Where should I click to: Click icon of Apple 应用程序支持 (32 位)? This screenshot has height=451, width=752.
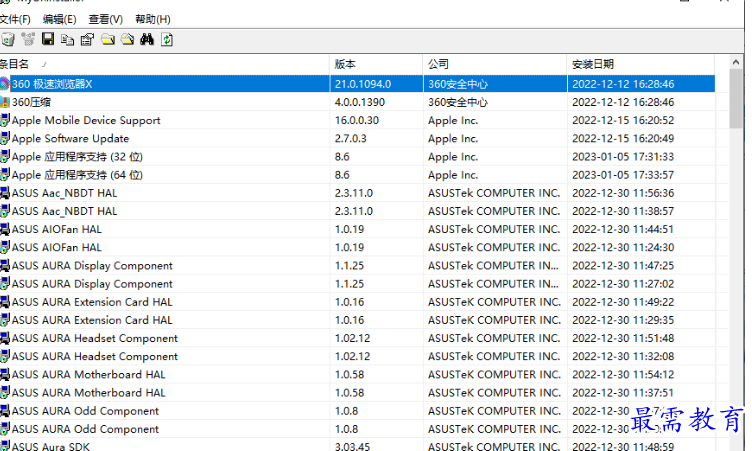pos(4,157)
